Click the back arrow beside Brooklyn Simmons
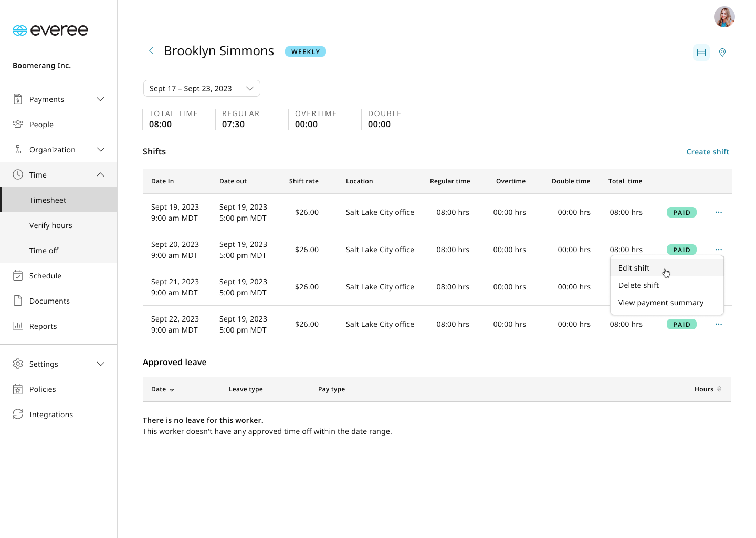The height and width of the screenshot is (538, 756). pos(151,50)
